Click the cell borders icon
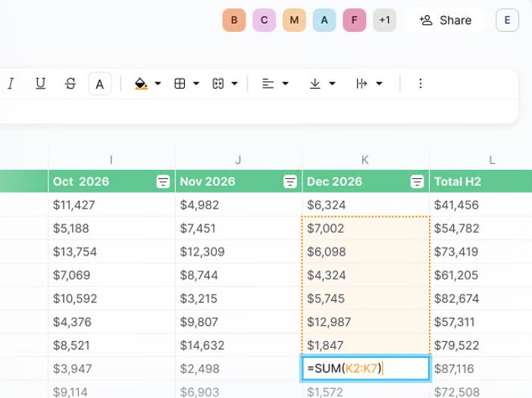Image resolution: width=532 pixels, height=398 pixels. click(x=180, y=83)
